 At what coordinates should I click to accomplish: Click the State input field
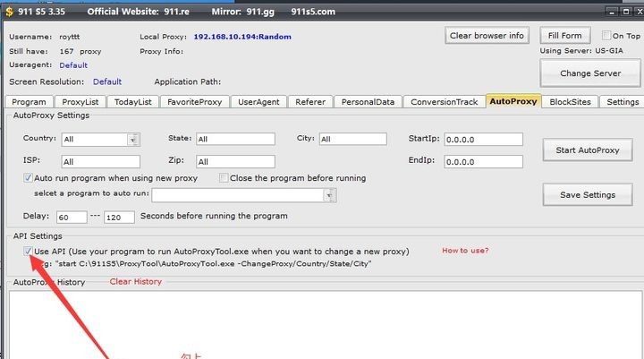click(x=235, y=139)
